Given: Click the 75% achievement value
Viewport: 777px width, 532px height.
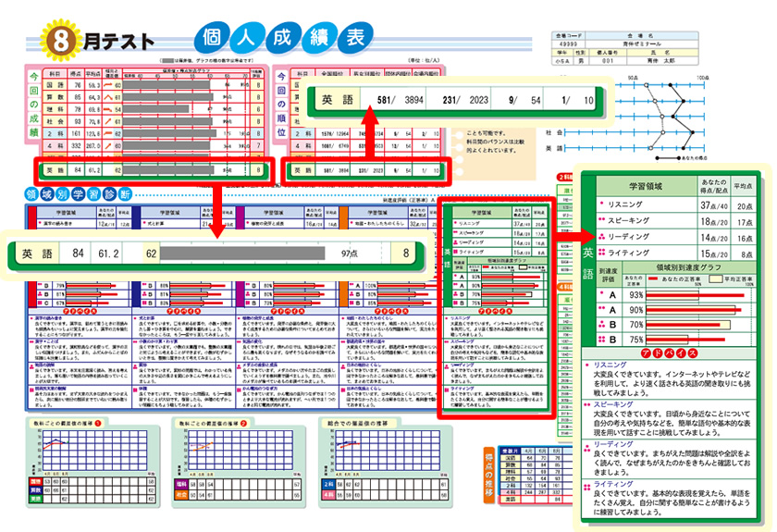Looking at the screenshot, I should tap(636, 340).
